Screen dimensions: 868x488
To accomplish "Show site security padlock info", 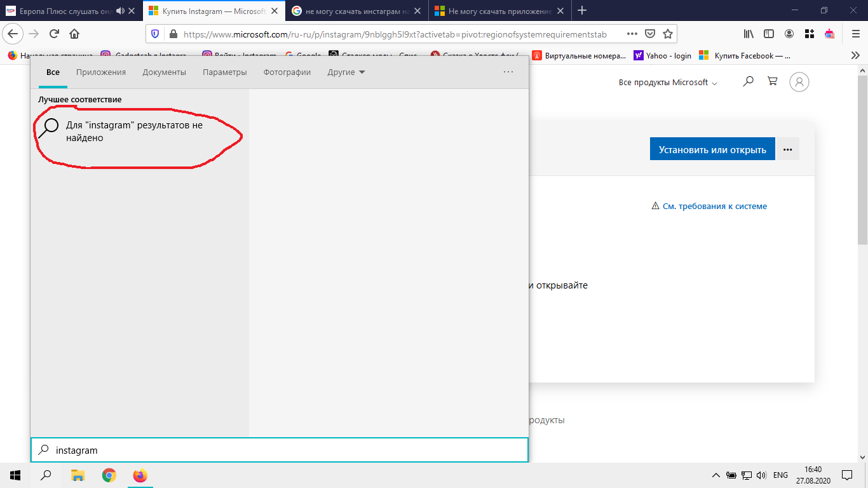I will coord(172,34).
